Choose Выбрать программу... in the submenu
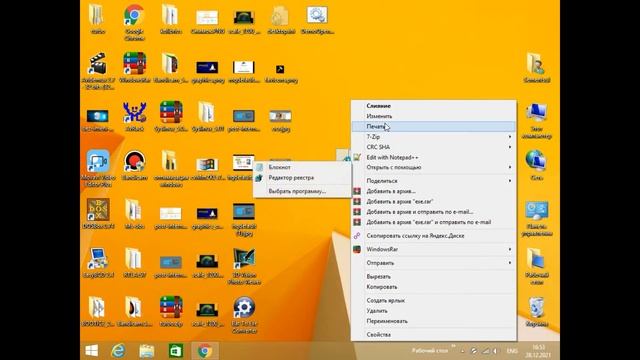This screenshot has height=360, width=640. tap(302, 191)
